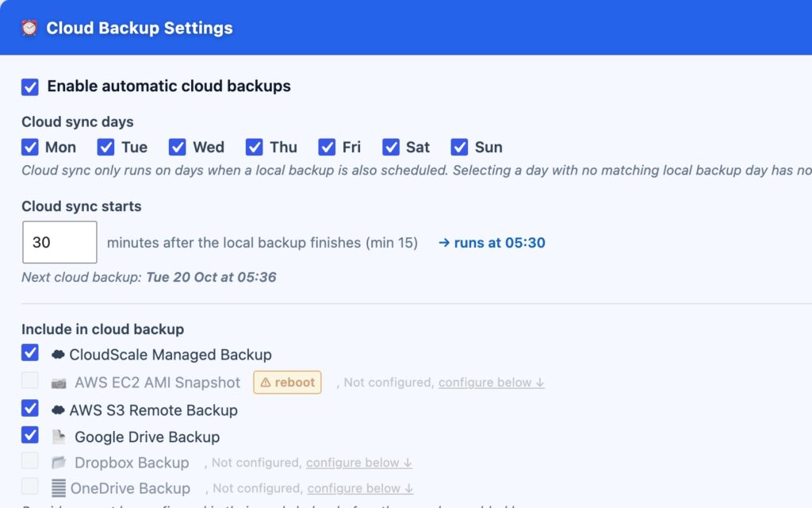Click the disabled OneDrive Backup checkbox
812x508 pixels.
coord(30,487)
